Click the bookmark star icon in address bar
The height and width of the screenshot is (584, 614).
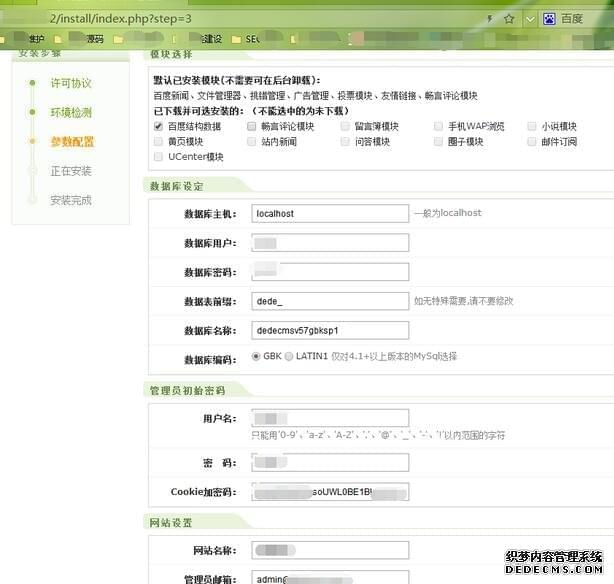[x=509, y=18]
